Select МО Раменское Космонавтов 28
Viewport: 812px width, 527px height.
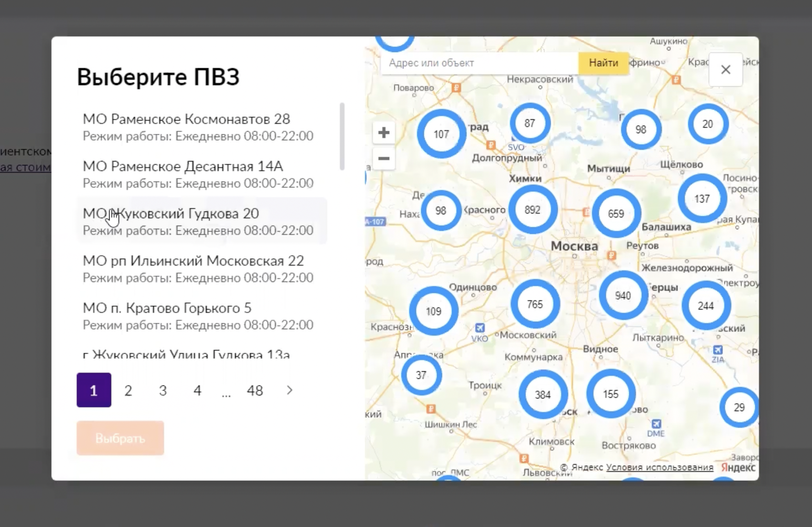click(x=202, y=127)
